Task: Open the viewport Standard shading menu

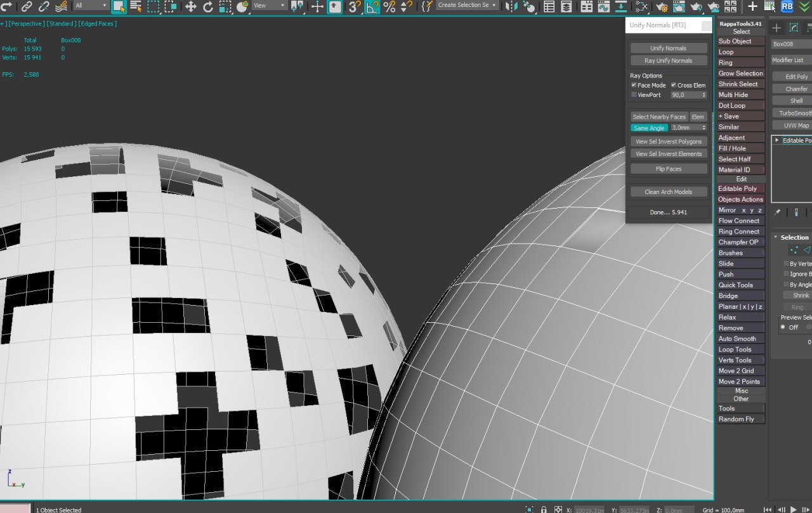Action: (x=62, y=23)
